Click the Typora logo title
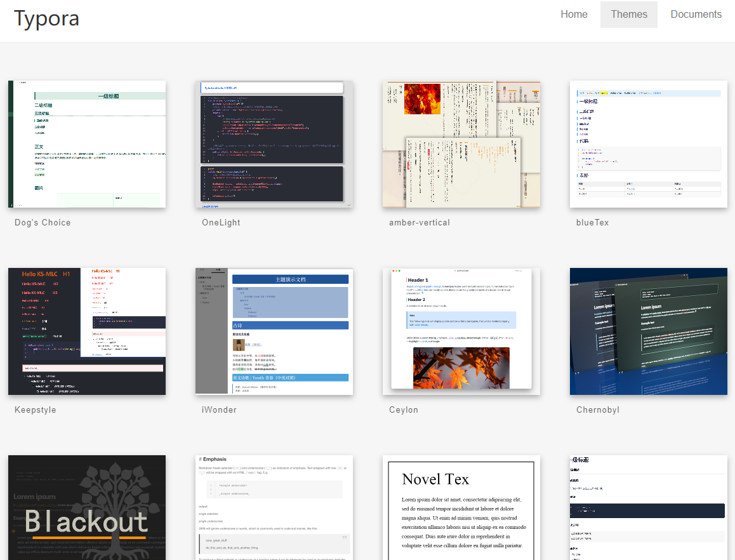 (46, 18)
